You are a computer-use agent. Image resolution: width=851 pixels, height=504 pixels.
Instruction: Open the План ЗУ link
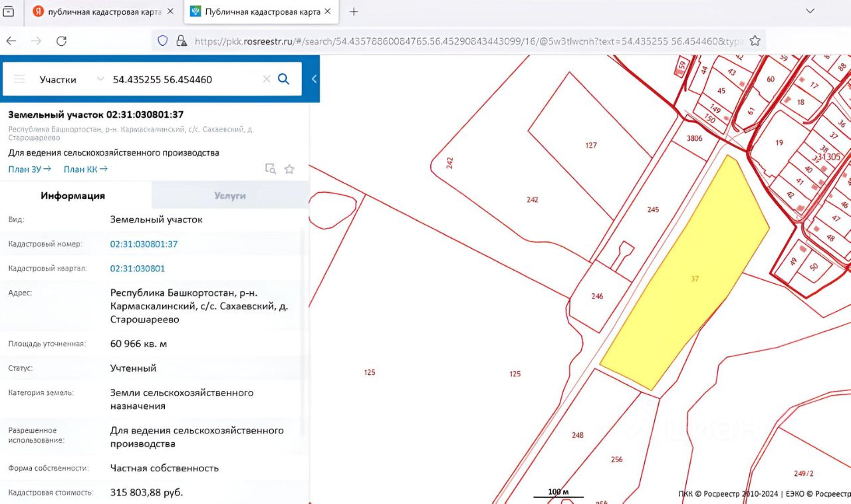point(29,169)
